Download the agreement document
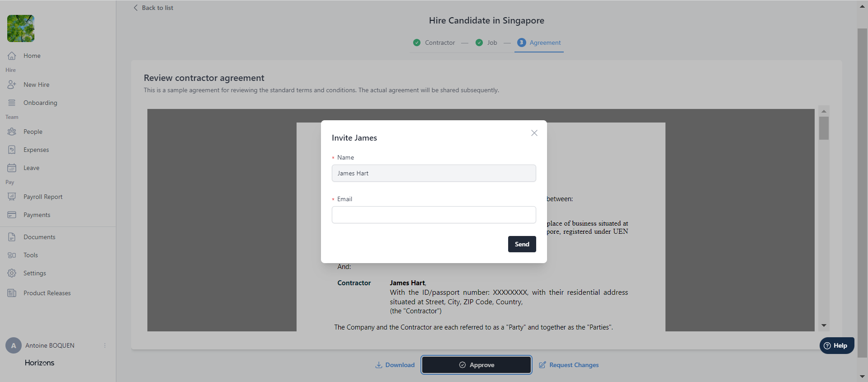The height and width of the screenshot is (382, 868). [395, 365]
